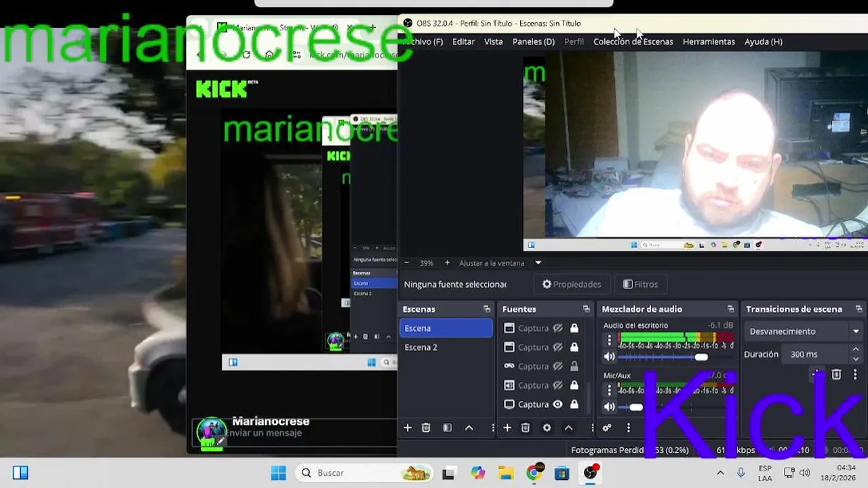Open the Vista menu
Viewport: 868px width, 488px height.
(x=494, y=41)
